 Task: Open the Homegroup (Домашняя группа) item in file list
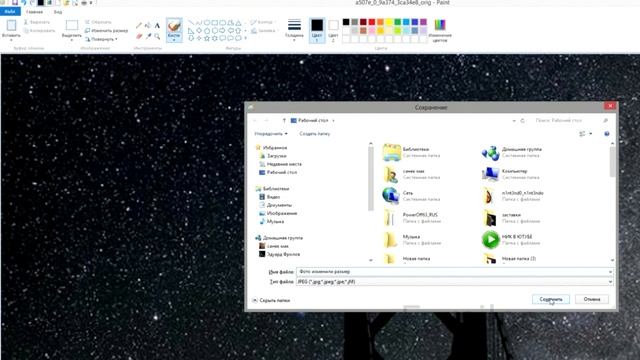[x=512, y=152]
